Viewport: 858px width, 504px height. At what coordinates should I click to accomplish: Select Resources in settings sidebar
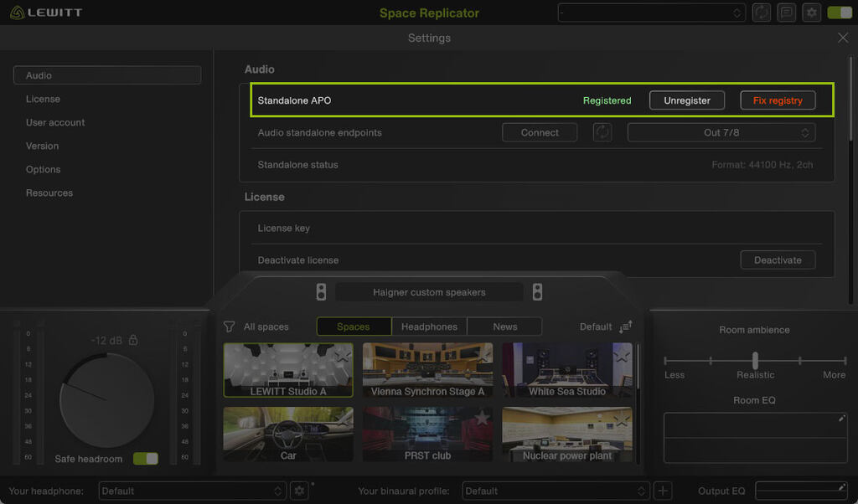[x=49, y=193]
